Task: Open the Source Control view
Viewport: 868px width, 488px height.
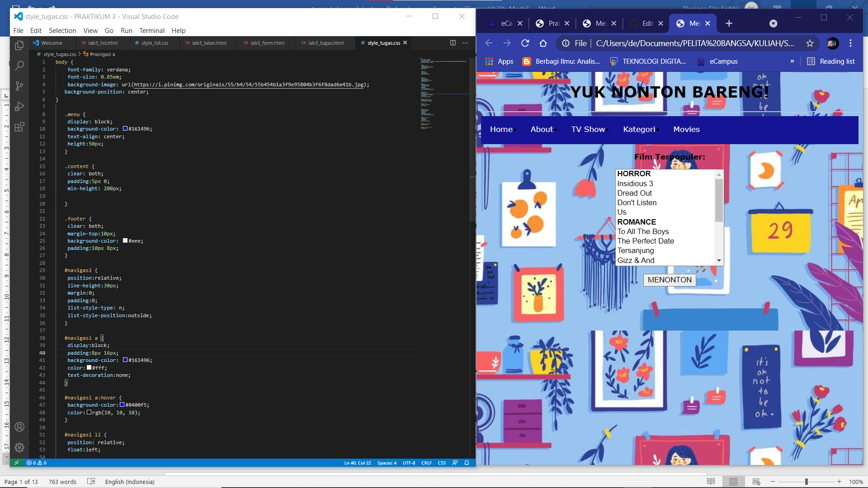Action: [19, 86]
